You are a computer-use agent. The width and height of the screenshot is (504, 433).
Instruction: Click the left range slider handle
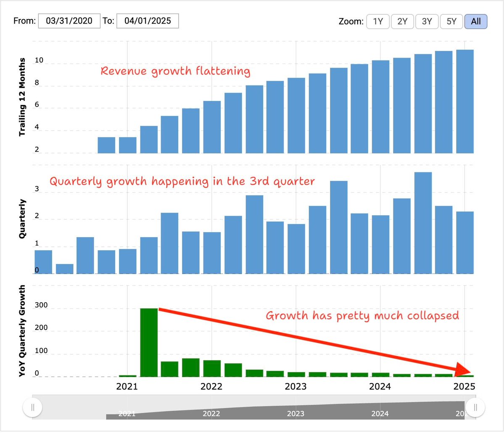(x=32, y=407)
